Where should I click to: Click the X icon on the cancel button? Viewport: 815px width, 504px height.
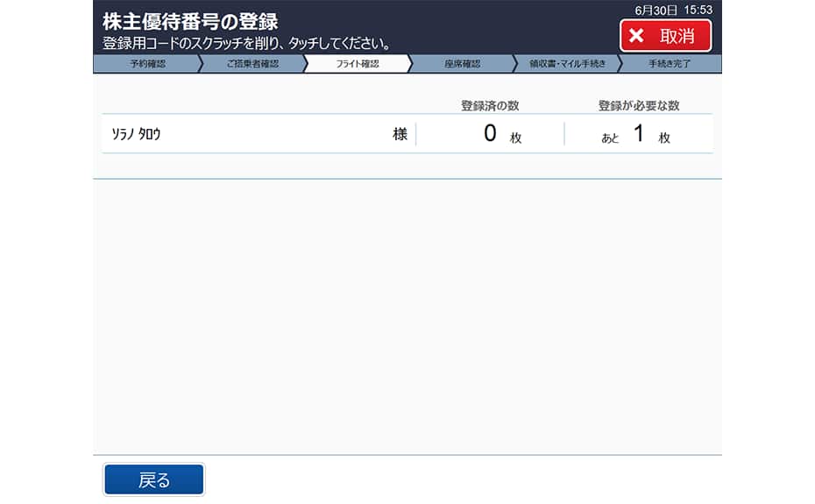click(637, 36)
